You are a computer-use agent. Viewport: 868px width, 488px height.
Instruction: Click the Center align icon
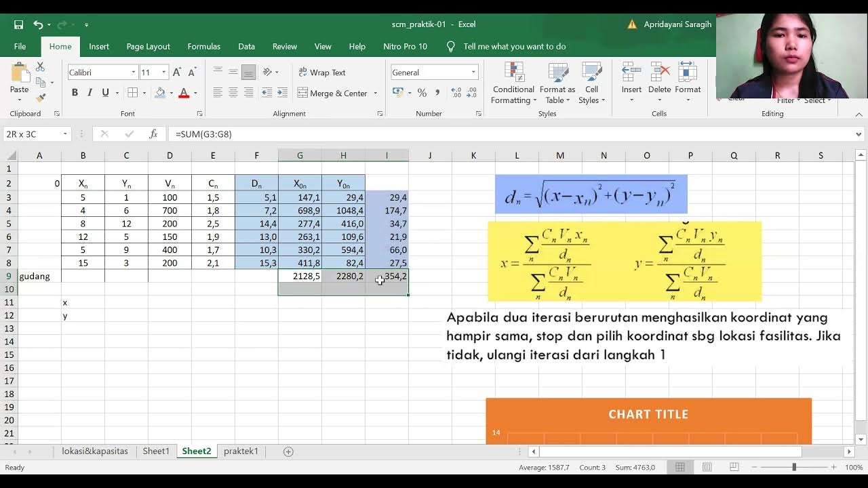click(x=233, y=93)
